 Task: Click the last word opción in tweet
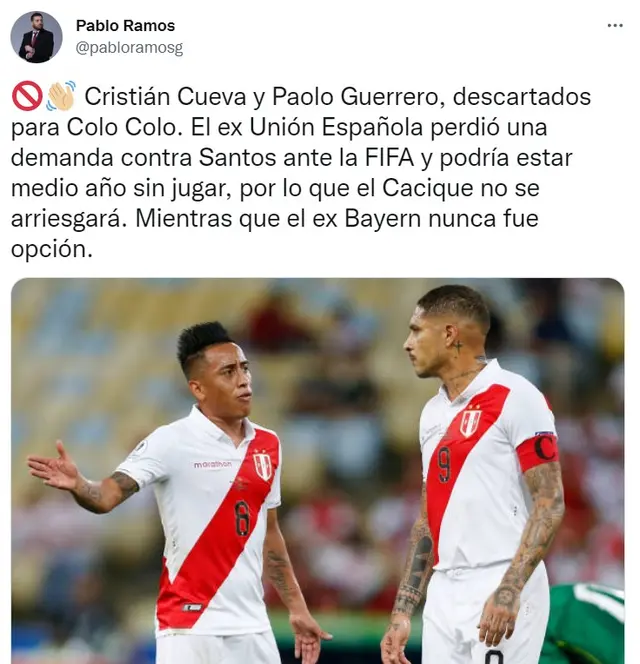point(51,250)
